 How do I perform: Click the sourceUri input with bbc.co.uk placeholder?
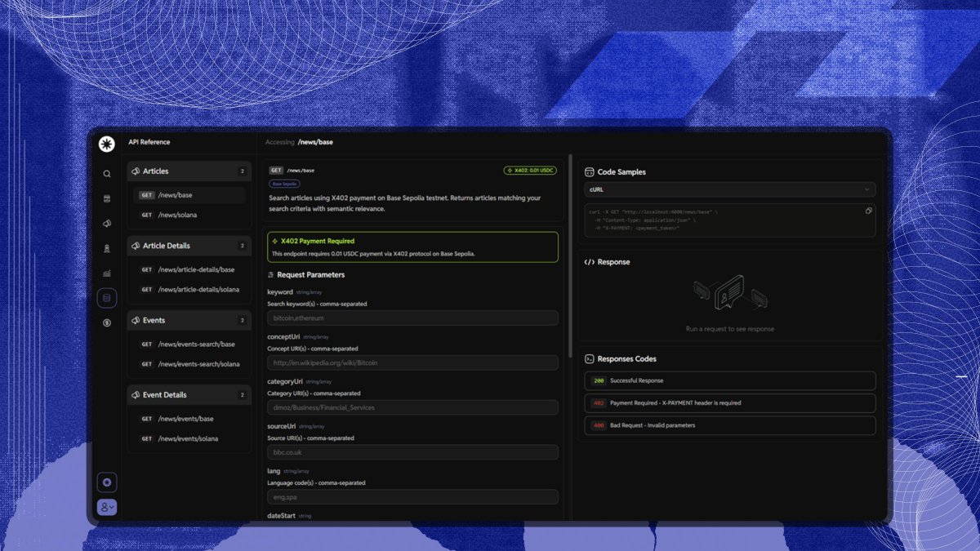click(412, 451)
